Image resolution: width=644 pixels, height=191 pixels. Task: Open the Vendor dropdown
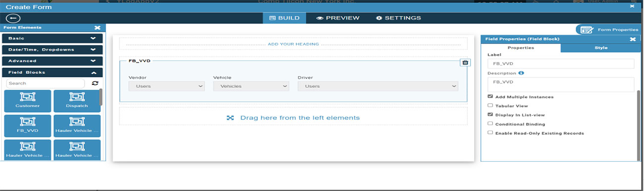pyautogui.click(x=166, y=86)
